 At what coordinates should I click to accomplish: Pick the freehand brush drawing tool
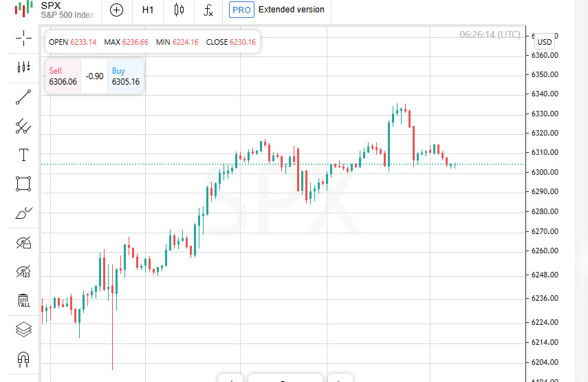23,213
